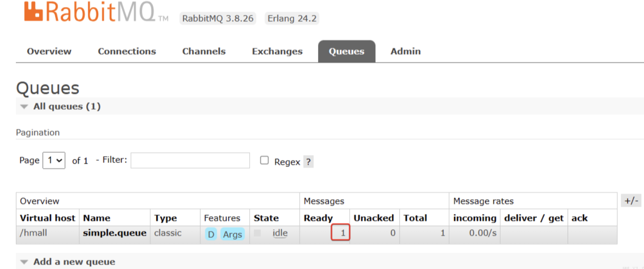
Task: Open the Page number dropdown
Action: coord(54,161)
